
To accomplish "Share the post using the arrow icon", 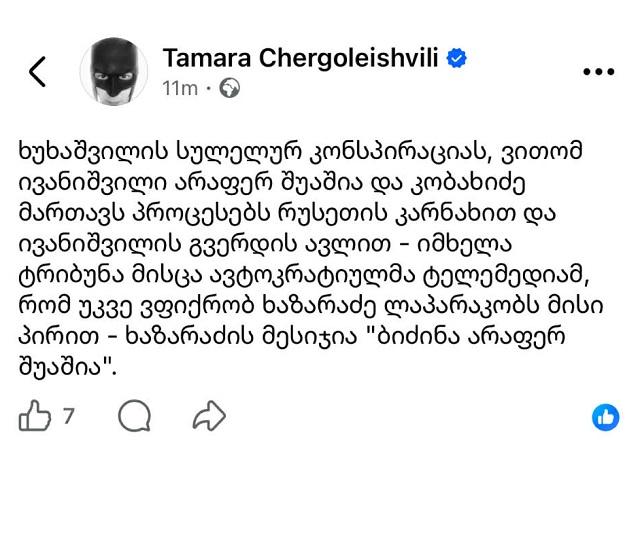I will point(208,416).
